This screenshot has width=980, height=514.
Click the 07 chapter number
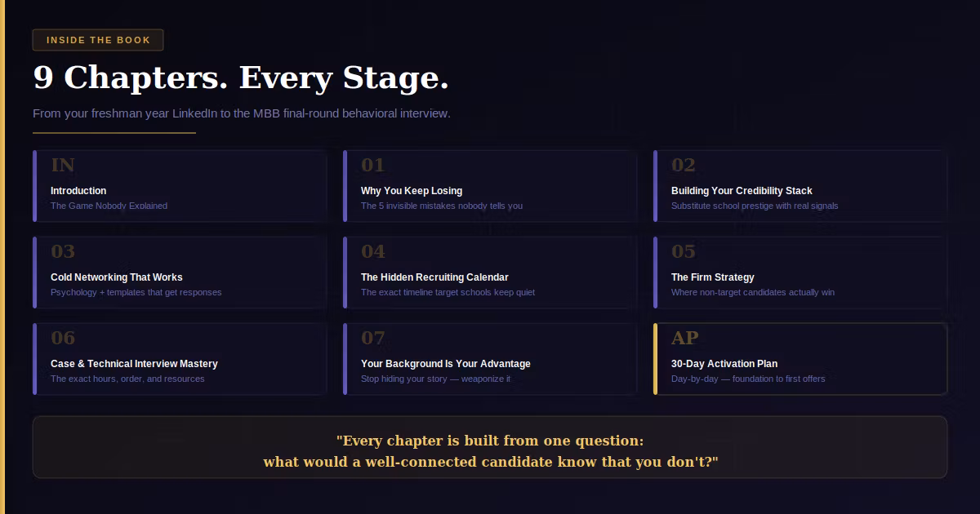tap(373, 339)
